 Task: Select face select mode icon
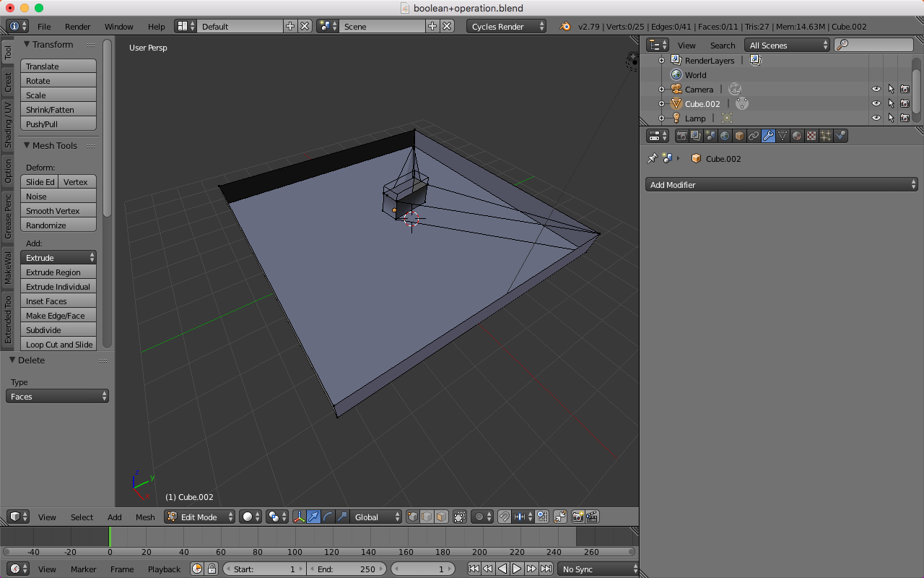[x=441, y=517]
